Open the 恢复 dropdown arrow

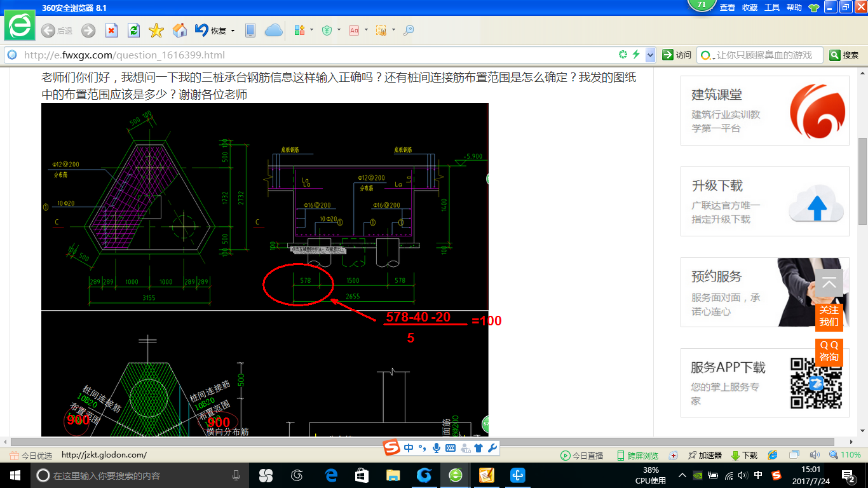233,30
